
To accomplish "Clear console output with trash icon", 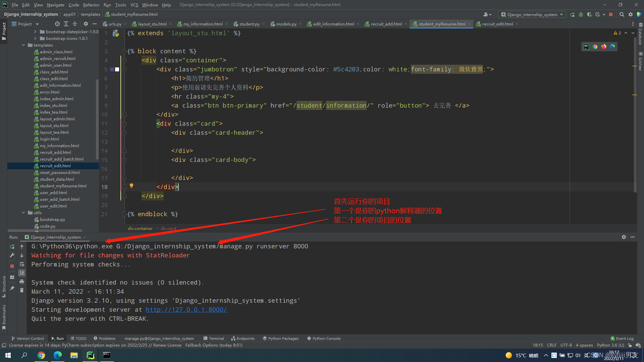I will click(22, 290).
